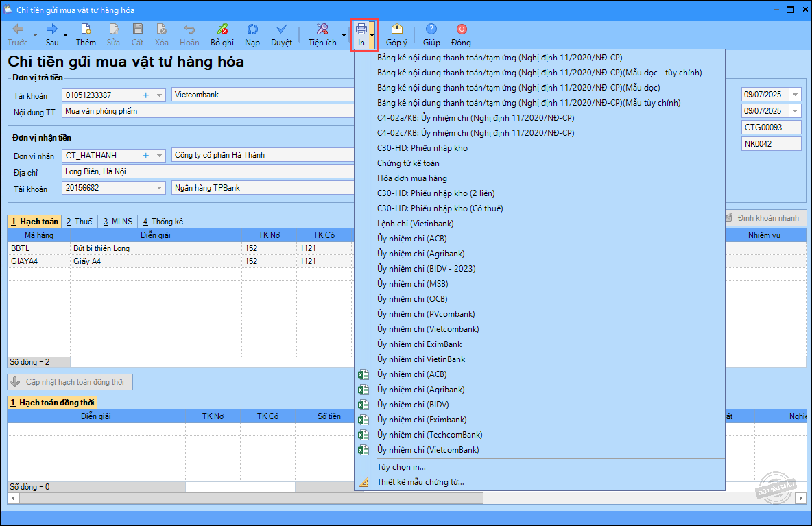Click the plus icon beside CT_HATHANH
Image resolution: width=812 pixels, height=526 pixels.
tap(146, 155)
